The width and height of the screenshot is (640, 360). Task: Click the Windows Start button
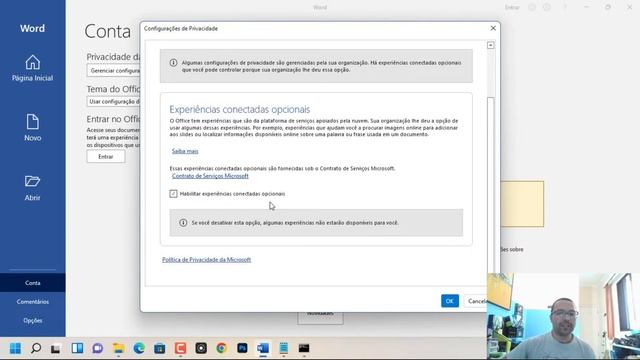tap(15, 348)
